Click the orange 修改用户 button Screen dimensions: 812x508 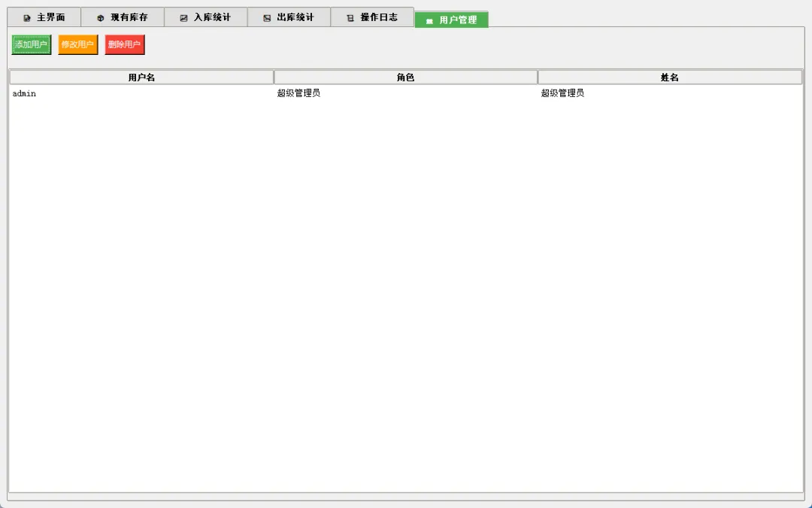click(x=77, y=44)
